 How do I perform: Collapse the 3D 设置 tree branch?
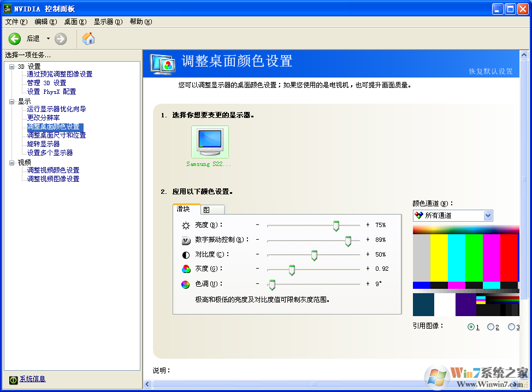(x=12, y=66)
